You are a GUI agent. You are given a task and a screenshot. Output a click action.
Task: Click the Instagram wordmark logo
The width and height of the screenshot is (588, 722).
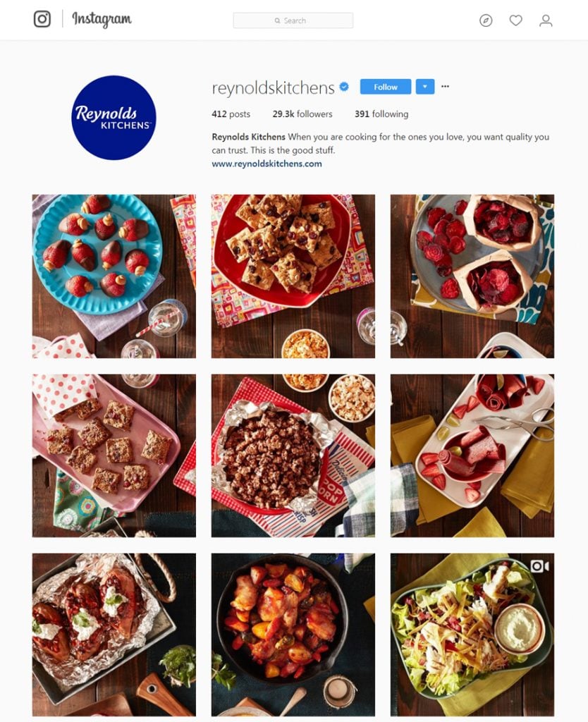[102, 19]
